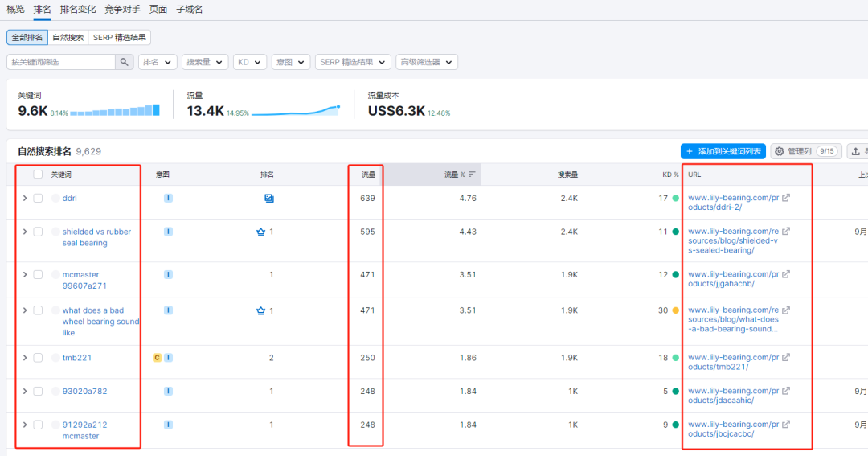
Task: Click the 关键词 trend bar chart
Action: [115, 110]
